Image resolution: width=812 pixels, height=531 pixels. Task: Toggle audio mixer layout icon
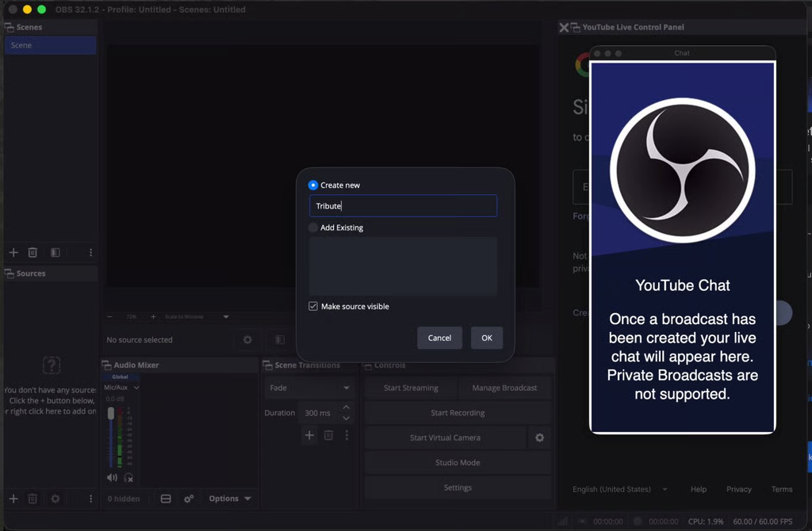click(x=166, y=499)
